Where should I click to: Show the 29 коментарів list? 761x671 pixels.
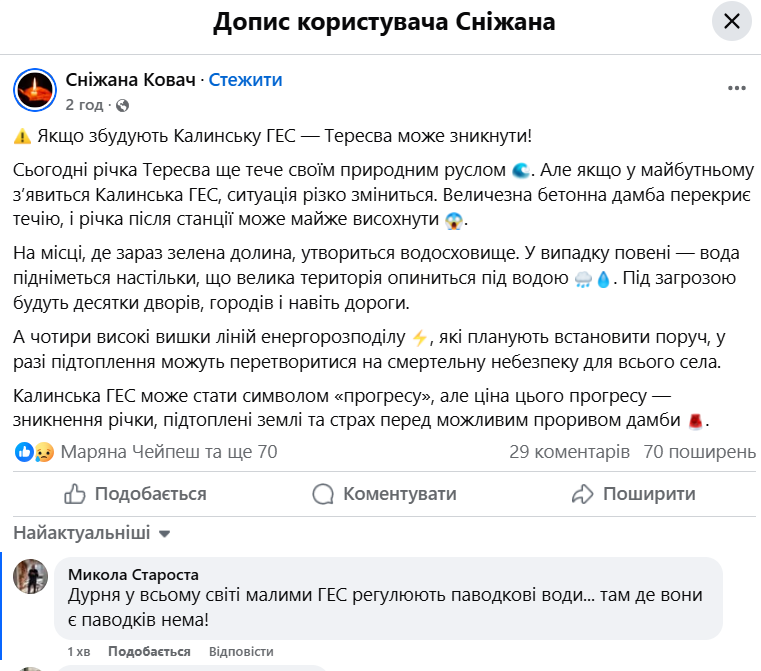(569, 452)
